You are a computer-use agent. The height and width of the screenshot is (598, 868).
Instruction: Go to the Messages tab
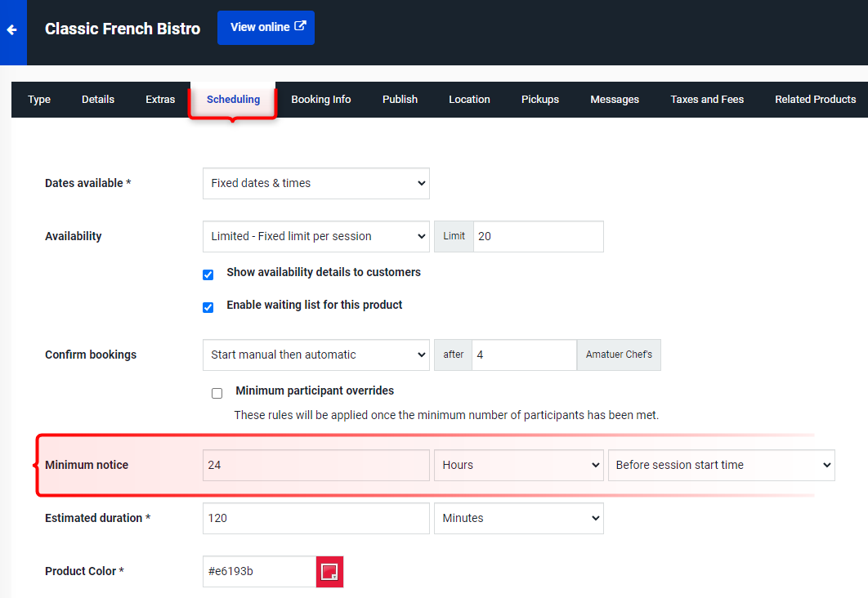(x=615, y=100)
